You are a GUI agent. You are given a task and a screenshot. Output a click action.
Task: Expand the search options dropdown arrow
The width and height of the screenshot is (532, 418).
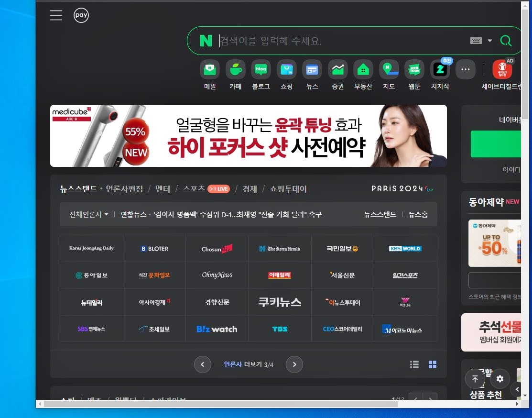489,41
